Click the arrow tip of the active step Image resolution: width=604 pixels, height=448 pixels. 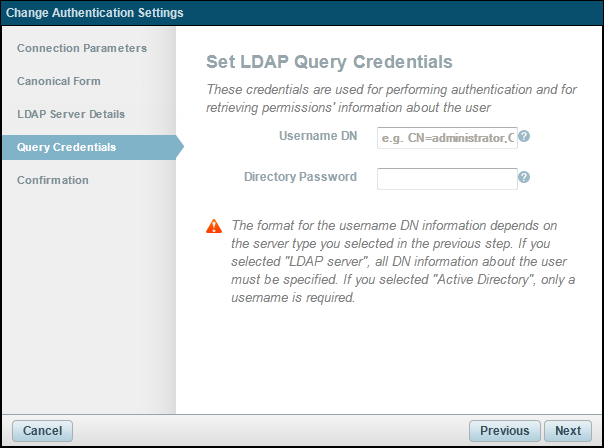180,147
